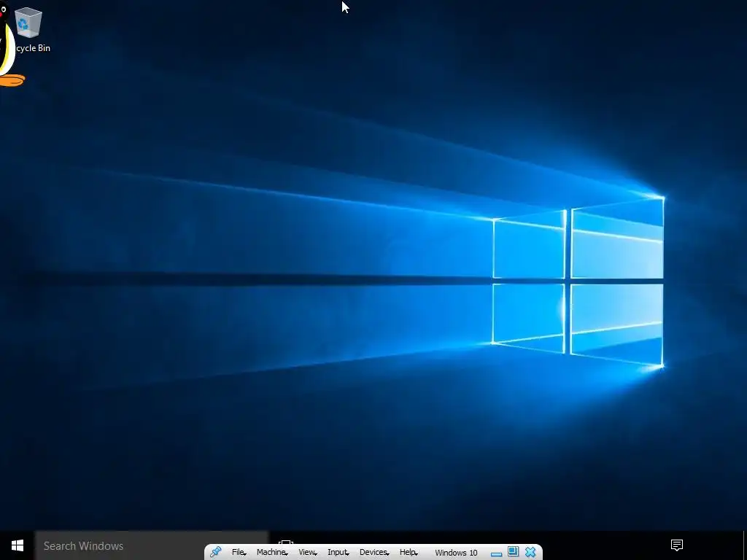This screenshot has width=747, height=560.
Task: Open the View menu
Action: [308, 553]
